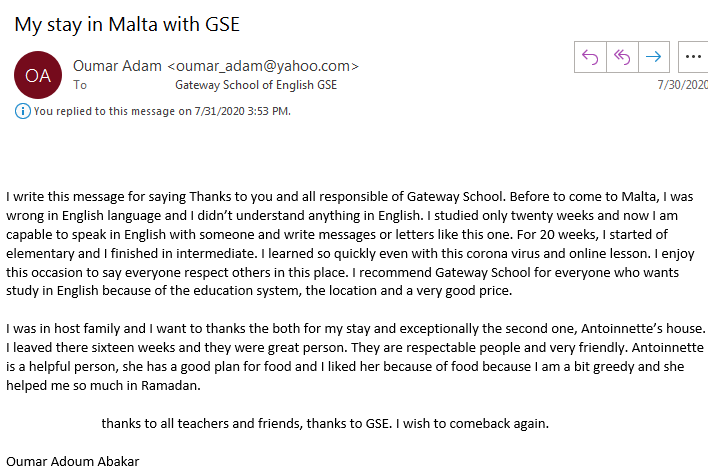Screen dimensions: 708x473
Task: Click the subject 'My stay in Malta with GSE'
Action: tap(127, 24)
